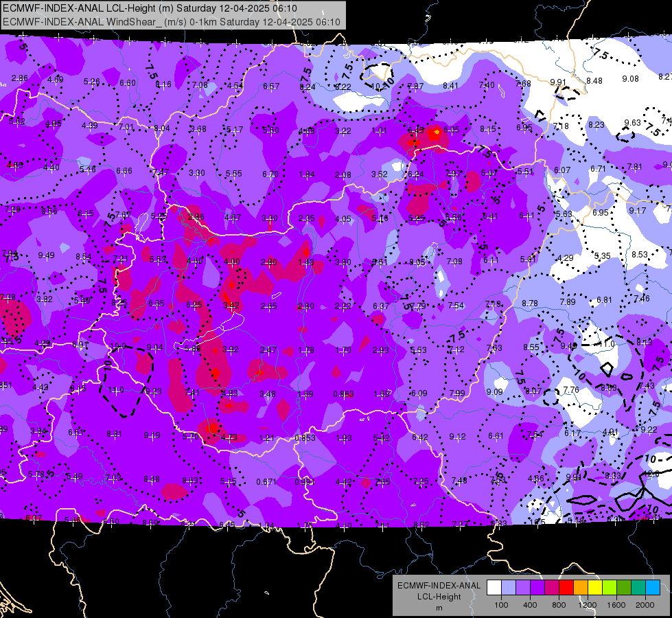This screenshot has height=618, width=672.
Task: Click the legend tick label '800'
Action: coord(559,605)
